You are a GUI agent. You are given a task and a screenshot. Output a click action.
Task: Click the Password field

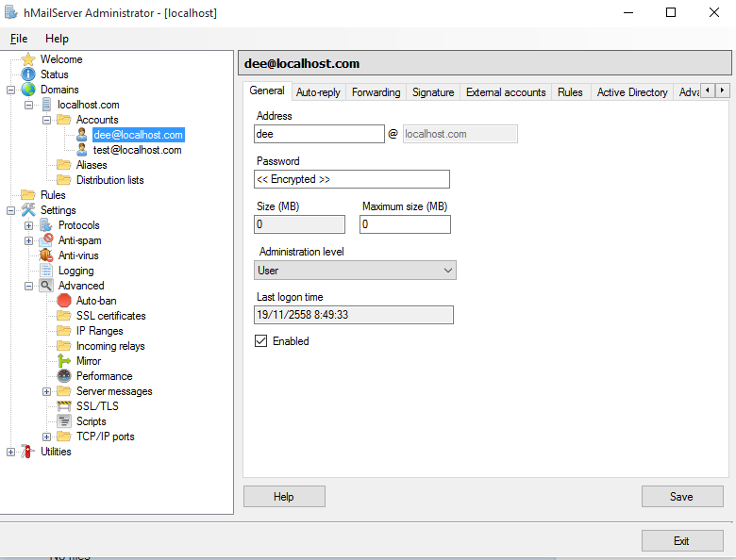[x=352, y=179]
